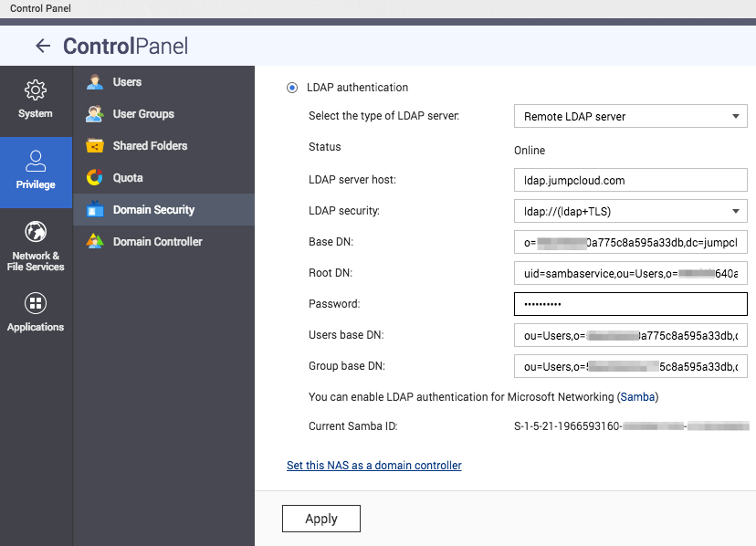Click the Online status text
This screenshot has height=546, width=756.
(530, 151)
